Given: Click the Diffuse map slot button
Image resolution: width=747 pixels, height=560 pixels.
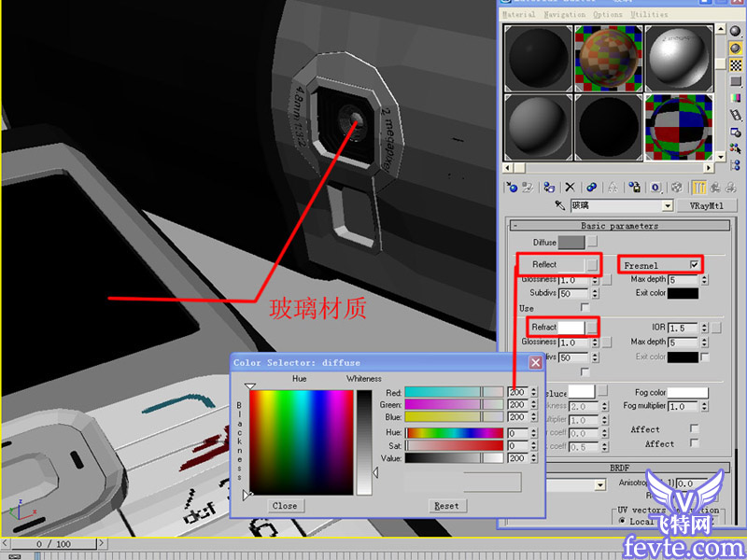Looking at the screenshot, I should (x=592, y=242).
